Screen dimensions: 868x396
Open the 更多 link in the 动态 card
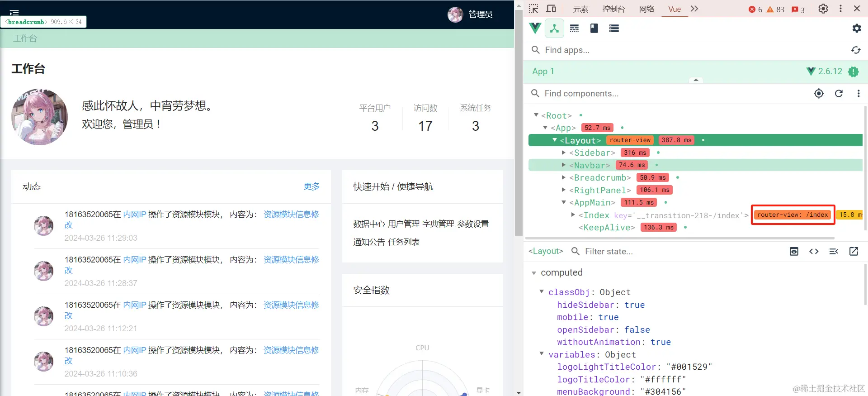[x=311, y=186]
